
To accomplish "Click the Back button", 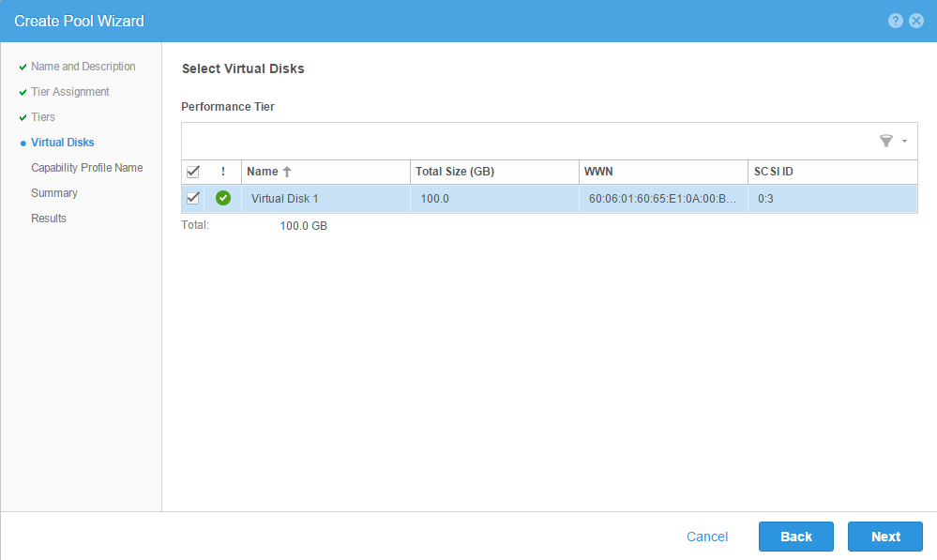I will click(x=796, y=537).
